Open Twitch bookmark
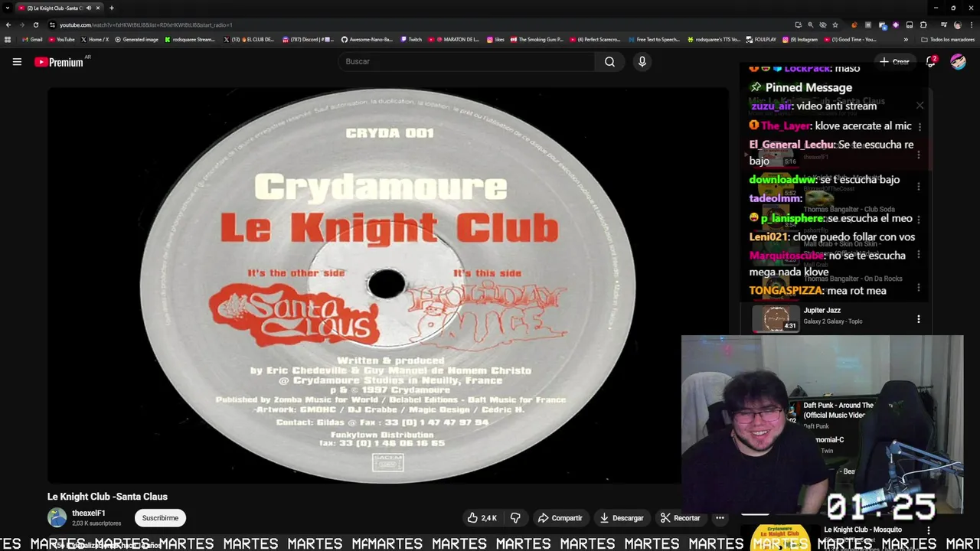 [410, 40]
